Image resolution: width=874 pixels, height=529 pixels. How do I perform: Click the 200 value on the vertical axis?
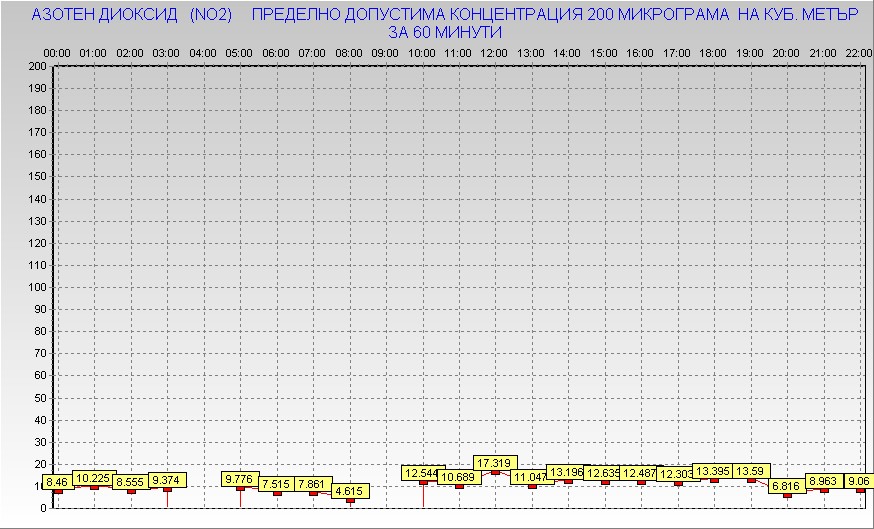tap(37, 66)
